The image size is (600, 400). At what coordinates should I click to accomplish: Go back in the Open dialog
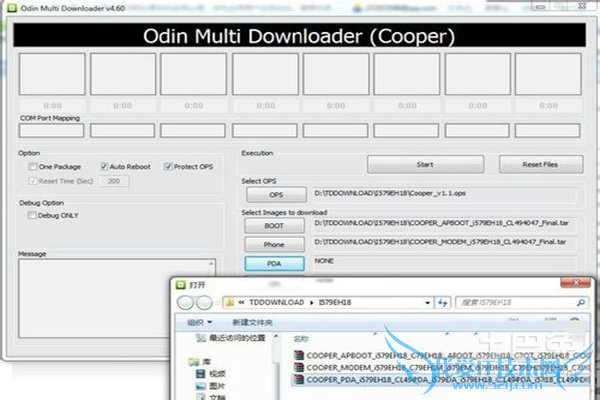(x=186, y=303)
